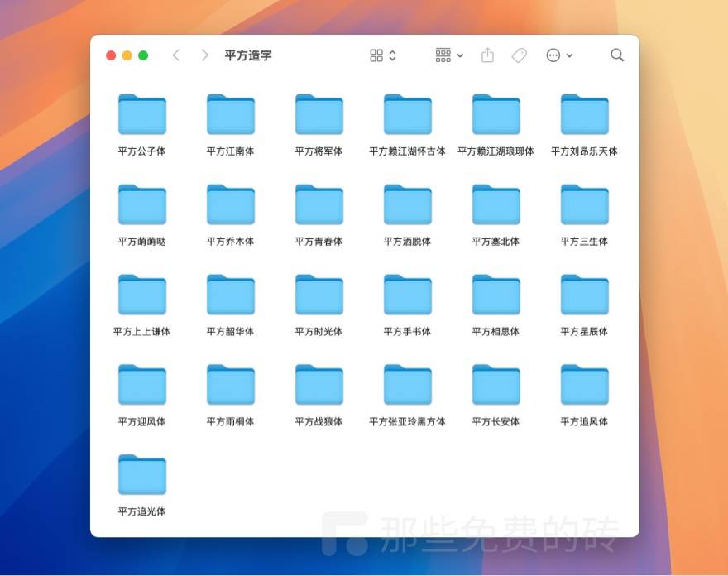Click the grouping icon in the toolbar
Screen dimensions: 728x576
point(443,55)
